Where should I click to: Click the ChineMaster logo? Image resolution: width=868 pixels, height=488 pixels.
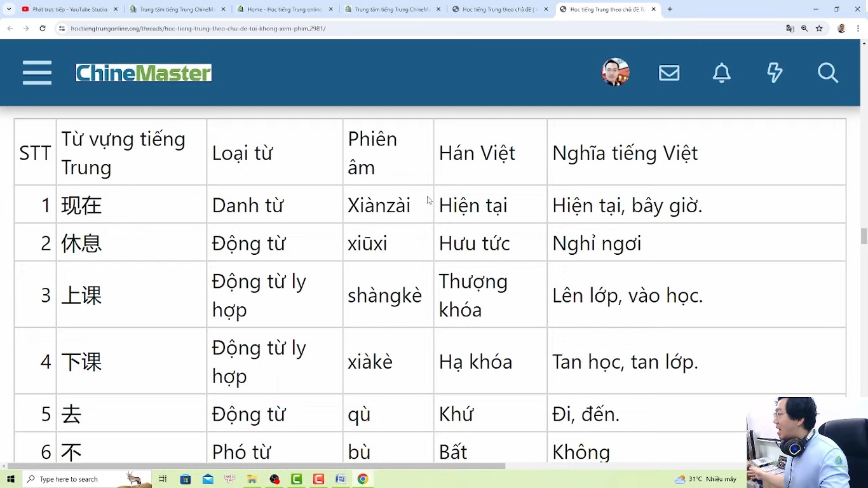pos(144,73)
